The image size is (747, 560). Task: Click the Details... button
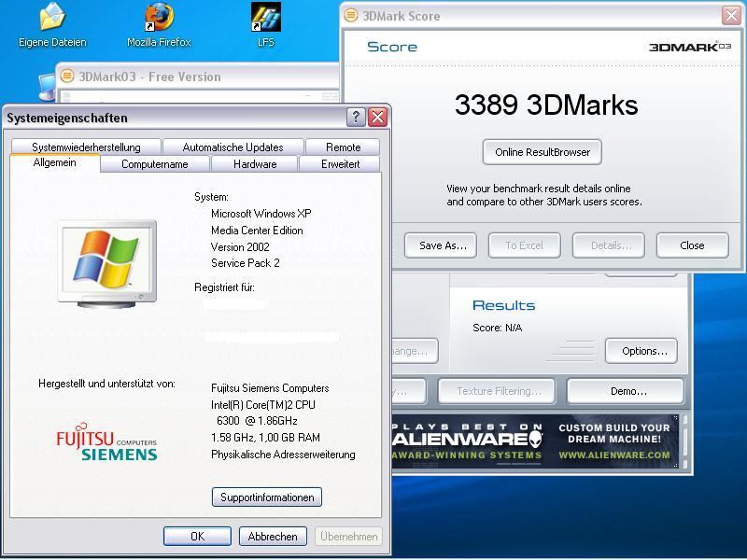(609, 245)
